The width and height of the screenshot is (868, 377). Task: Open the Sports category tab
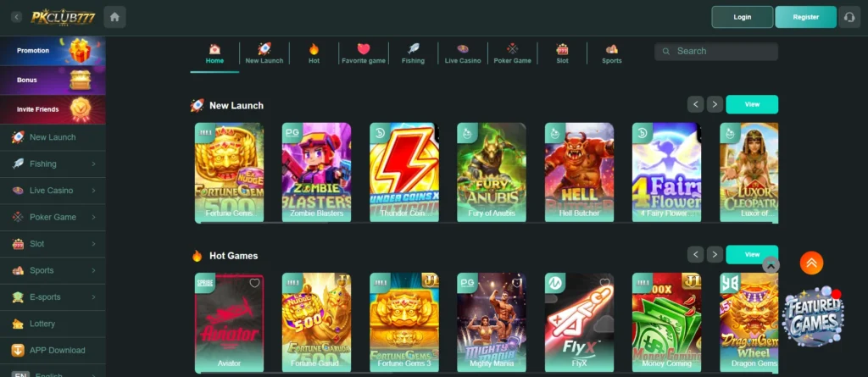[x=612, y=53]
